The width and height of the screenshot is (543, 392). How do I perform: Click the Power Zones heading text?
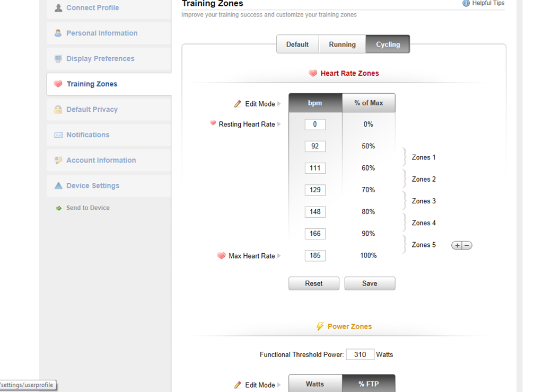[350, 327]
